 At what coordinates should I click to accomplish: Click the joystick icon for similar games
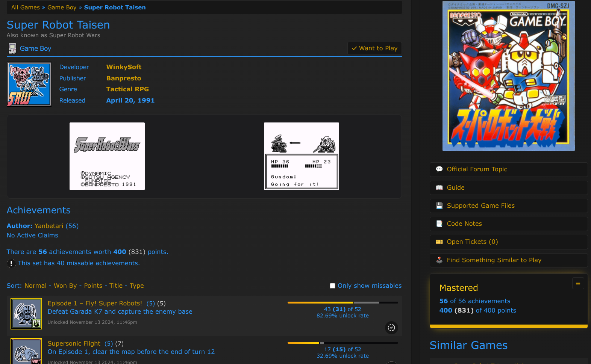pos(439,260)
